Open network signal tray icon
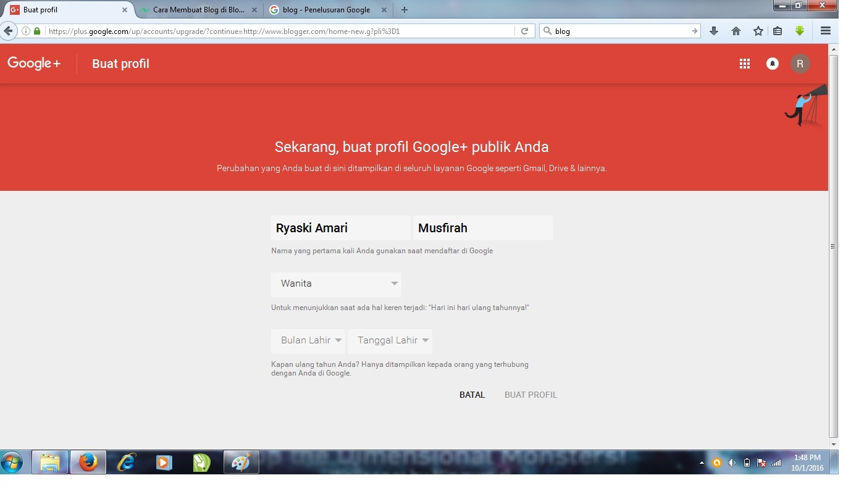The width and height of the screenshot is (851, 504). tap(776, 463)
